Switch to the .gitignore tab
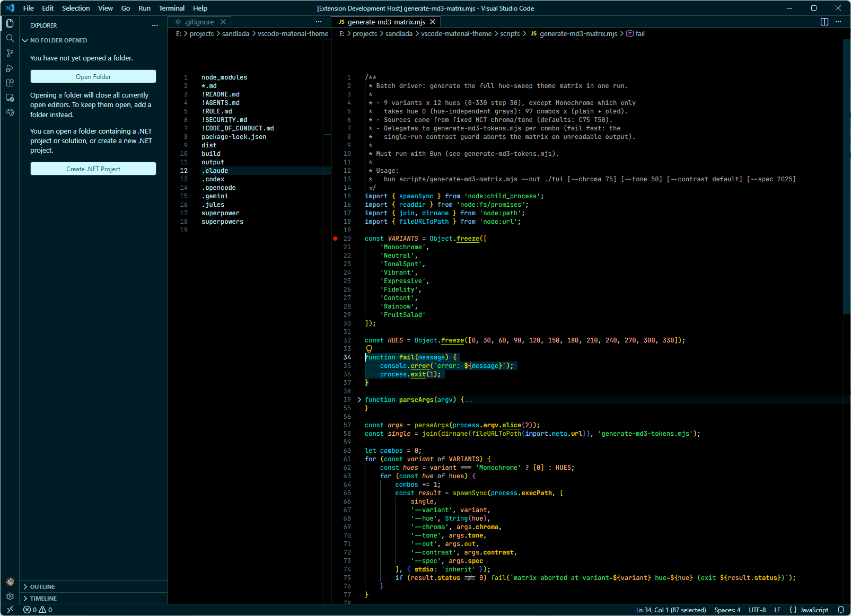 click(199, 22)
